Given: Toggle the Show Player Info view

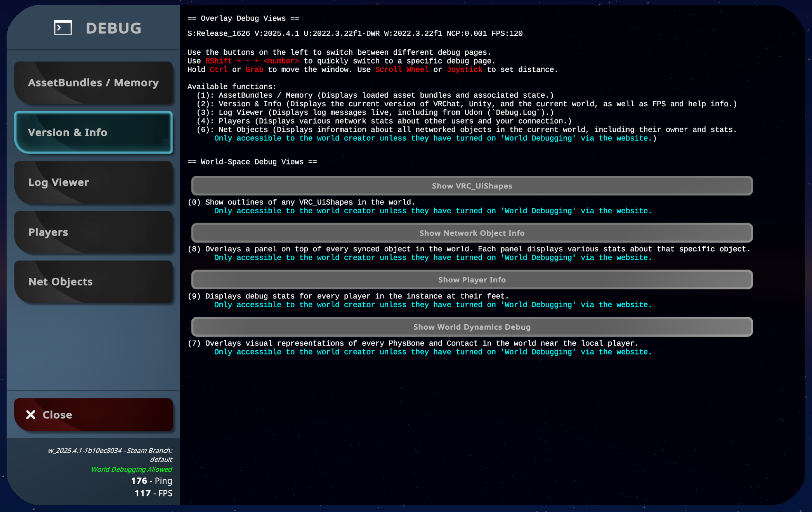Looking at the screenshot, I should [x=472, y=280].
